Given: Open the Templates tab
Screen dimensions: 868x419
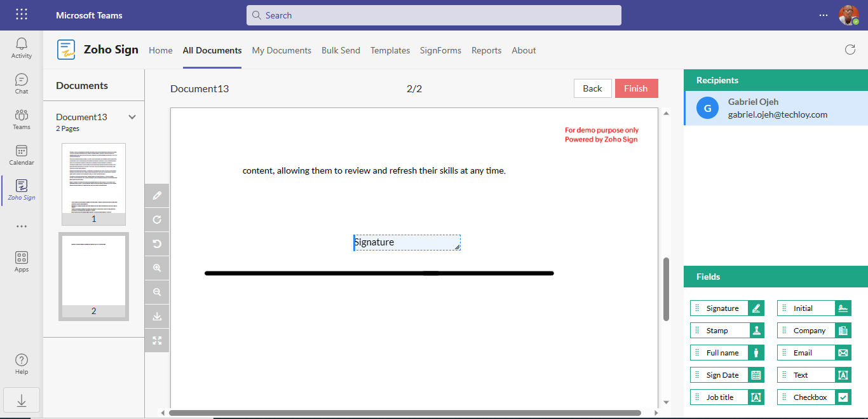Looking at the screenshot, I should 390,50.
